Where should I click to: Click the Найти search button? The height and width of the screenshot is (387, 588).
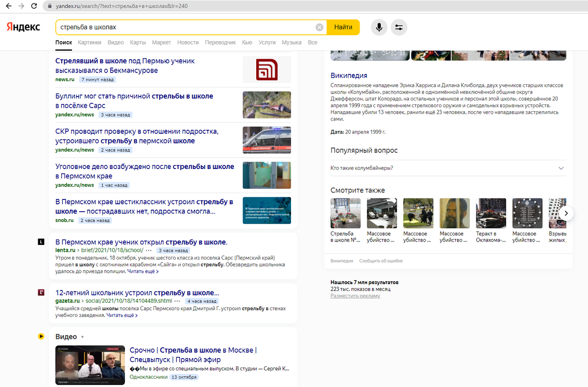coord(343,27)
